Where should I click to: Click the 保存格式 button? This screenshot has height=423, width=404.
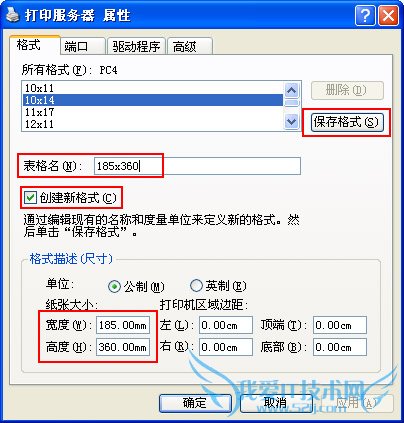click(346, 122)
